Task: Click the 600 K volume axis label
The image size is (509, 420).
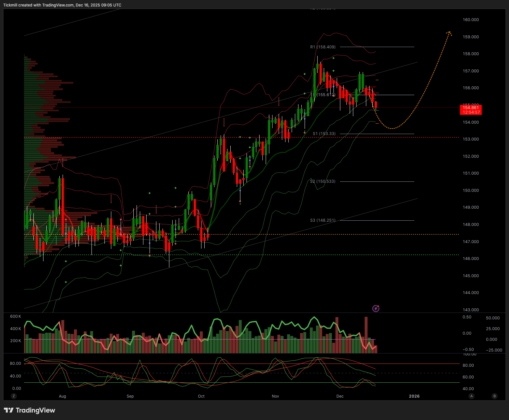Action: coord(16,316)
